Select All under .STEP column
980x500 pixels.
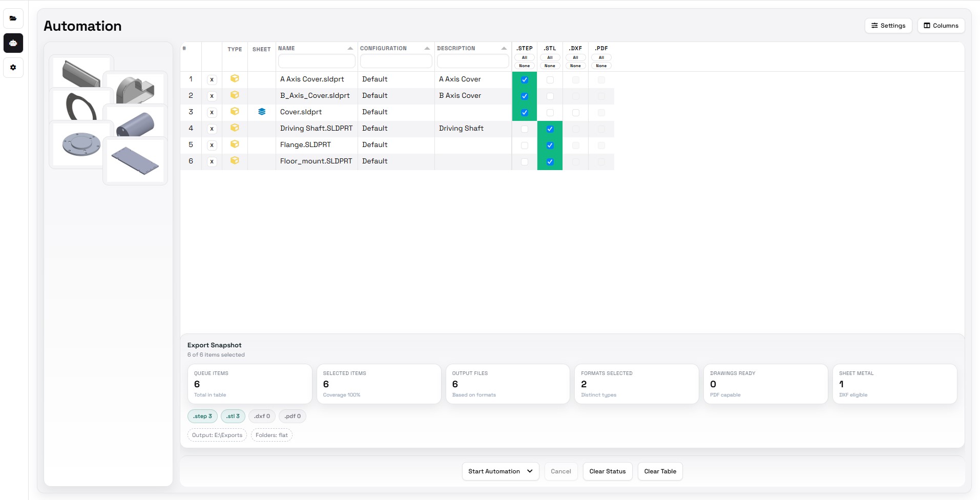coord(525,57)
